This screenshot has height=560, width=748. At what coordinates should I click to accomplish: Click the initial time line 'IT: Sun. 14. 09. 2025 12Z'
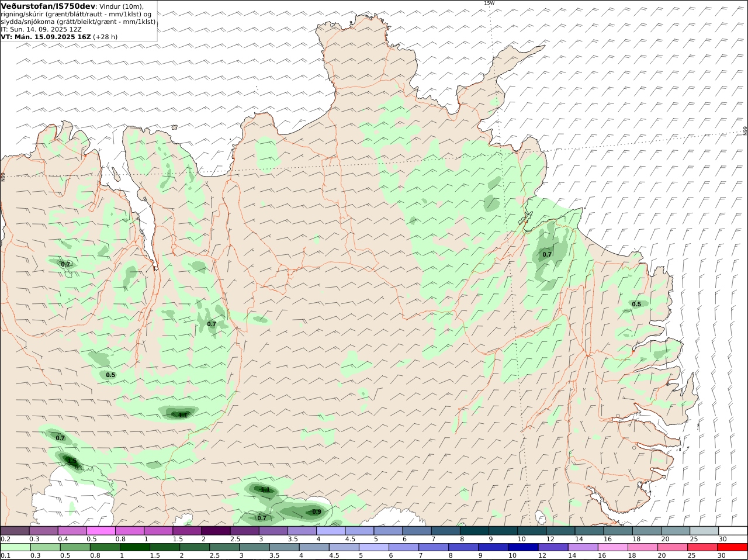pos(41,29)
